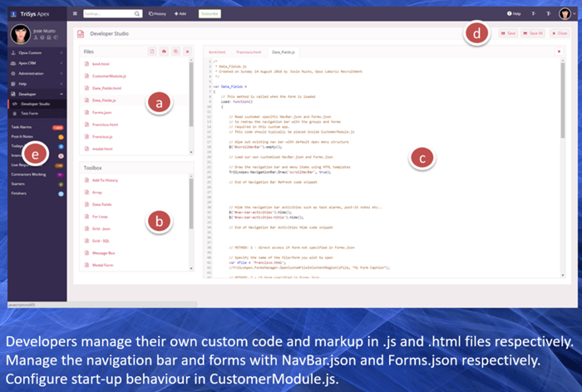Screen dimensions: 582x392
Task: Open Forms.json in the Files list
Action: pyautogui.click(x=101, y=112)
